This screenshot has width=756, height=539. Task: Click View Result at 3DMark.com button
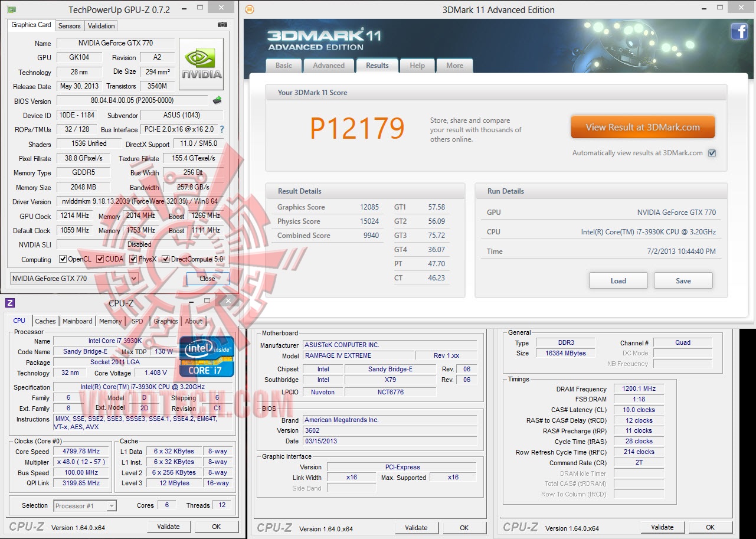tap(643, 127)
